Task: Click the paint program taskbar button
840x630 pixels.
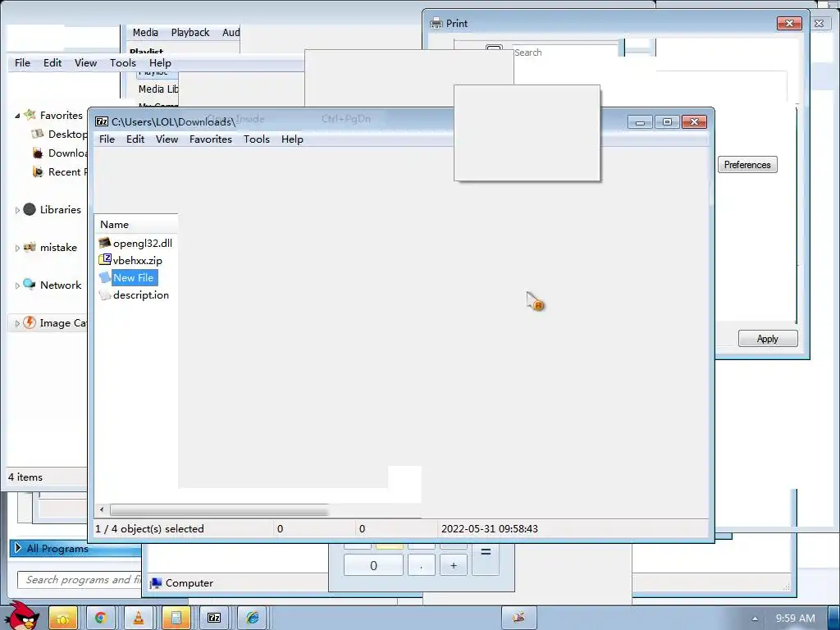Action: point(518,619)
